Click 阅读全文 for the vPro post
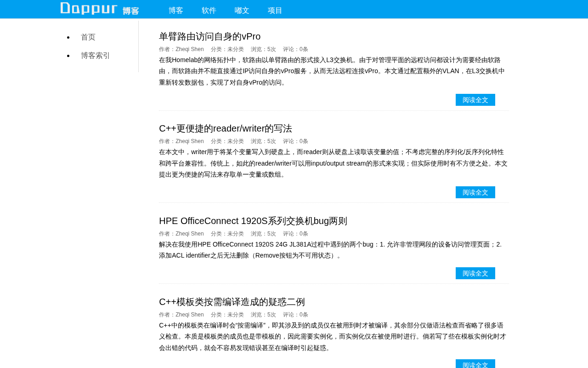The width and height of the screenshot is (588, 368). click(x=475, y=100)
